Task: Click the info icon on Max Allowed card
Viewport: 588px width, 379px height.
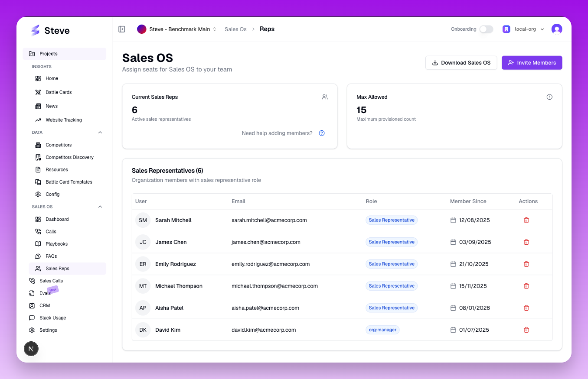Action: (549, 97)
